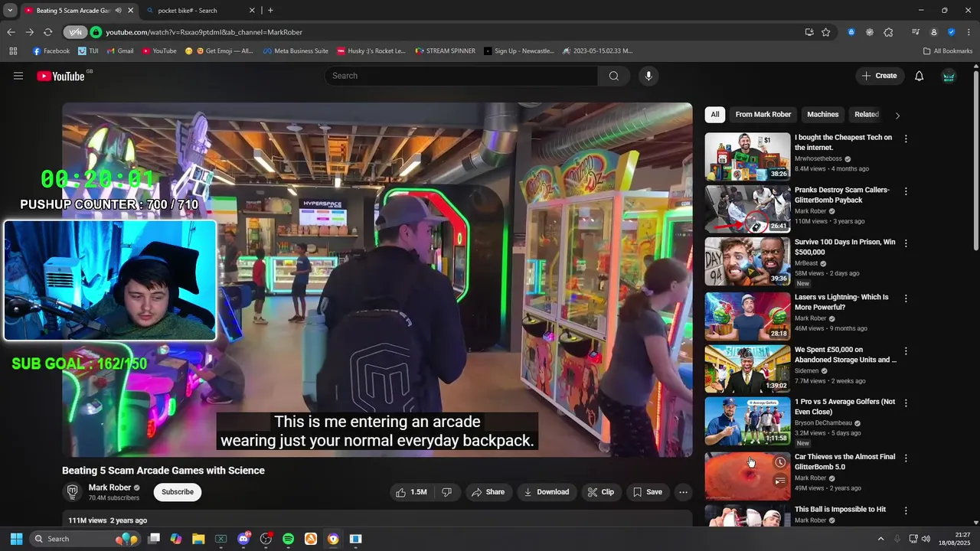This screenshot has width=980, height=551.
Task: Open the Windows Start menu
Action: pos(16,539)
